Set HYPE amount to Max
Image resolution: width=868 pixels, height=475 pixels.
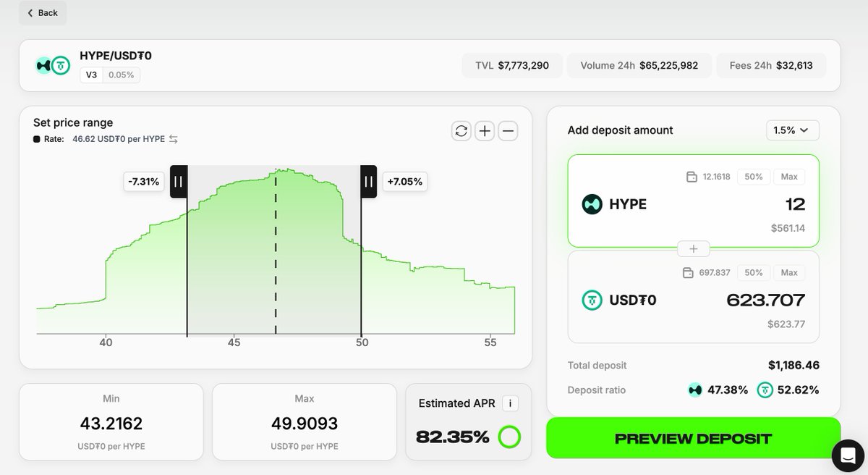click(x=789, y=177)
